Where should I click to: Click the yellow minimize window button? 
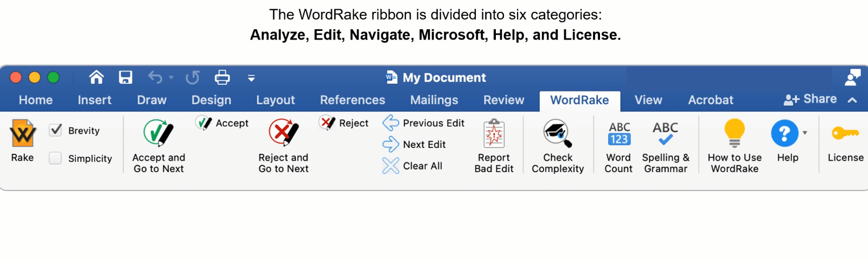(x=34, y=77)
